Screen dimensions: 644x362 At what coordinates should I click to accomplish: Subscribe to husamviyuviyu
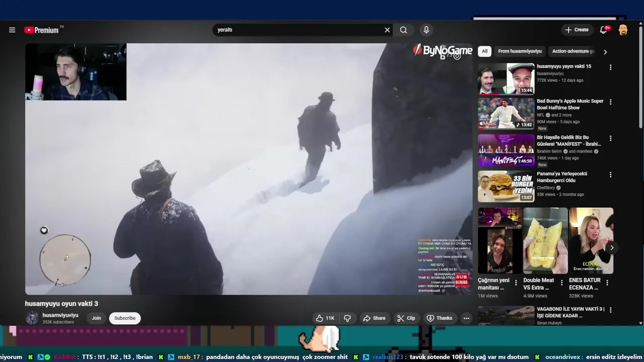[x=125, y=318]
